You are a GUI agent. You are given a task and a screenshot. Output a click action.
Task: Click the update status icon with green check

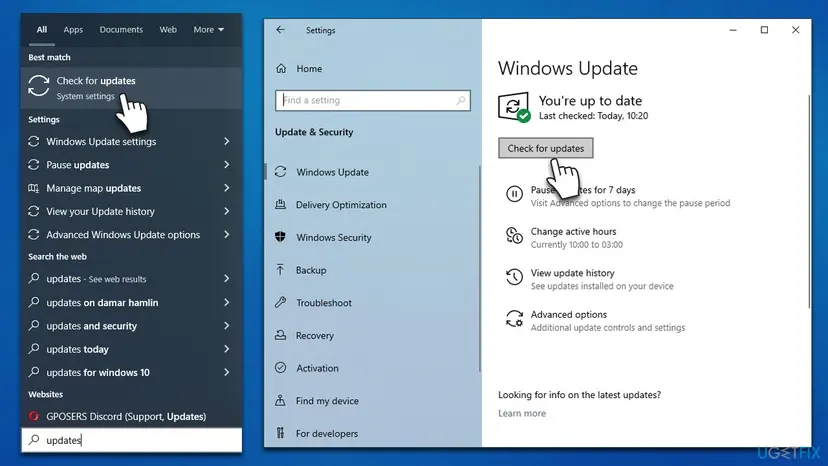[514, 107]
